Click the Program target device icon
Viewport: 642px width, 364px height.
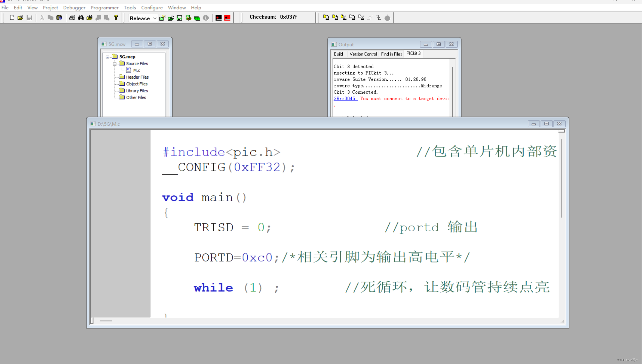coord(326,18)
